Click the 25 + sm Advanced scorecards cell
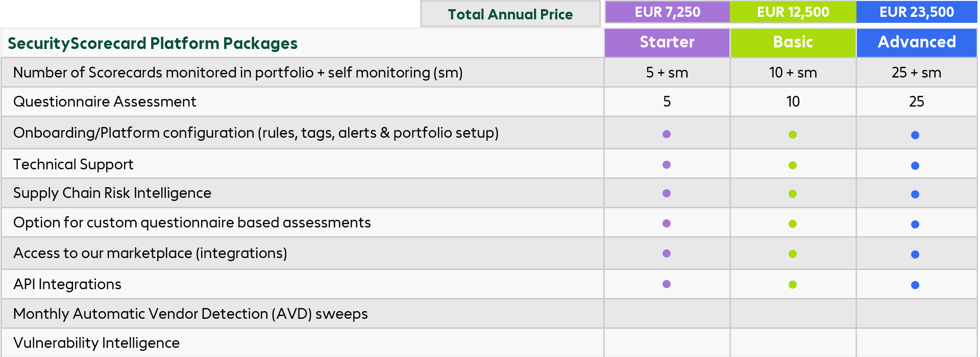This screenshot has width=980, height=357. pos(917,72)
